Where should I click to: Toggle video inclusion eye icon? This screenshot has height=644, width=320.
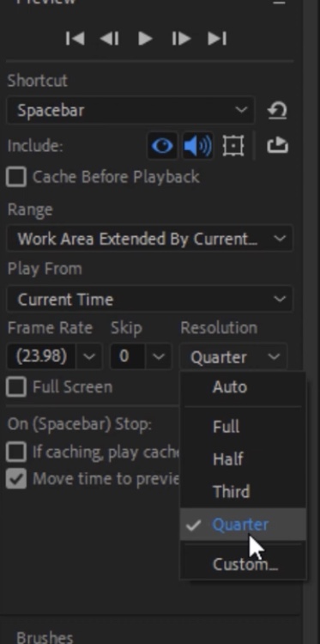click(162, 146)
